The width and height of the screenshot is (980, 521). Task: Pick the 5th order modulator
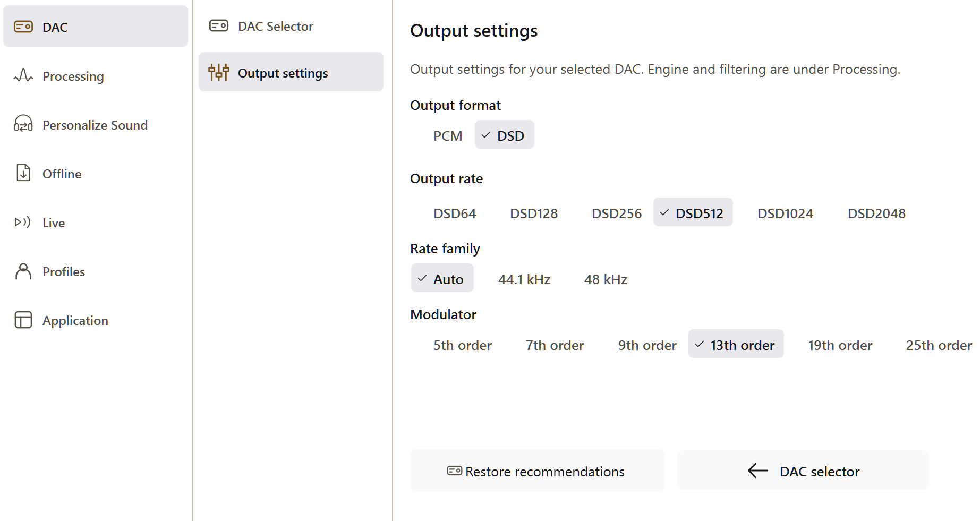tap(463, 345)
